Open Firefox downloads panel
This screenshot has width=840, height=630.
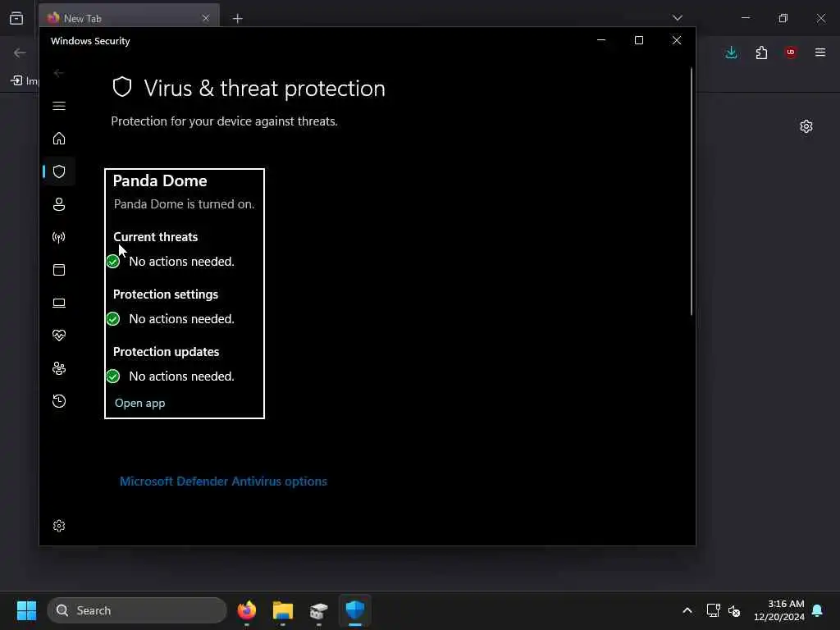coord(731,52)
